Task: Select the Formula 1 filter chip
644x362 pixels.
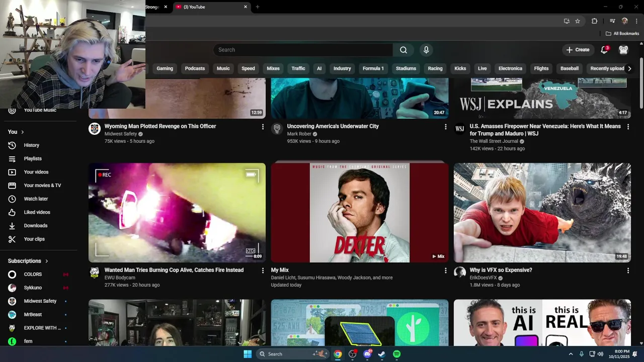Action: click(373, 68)
